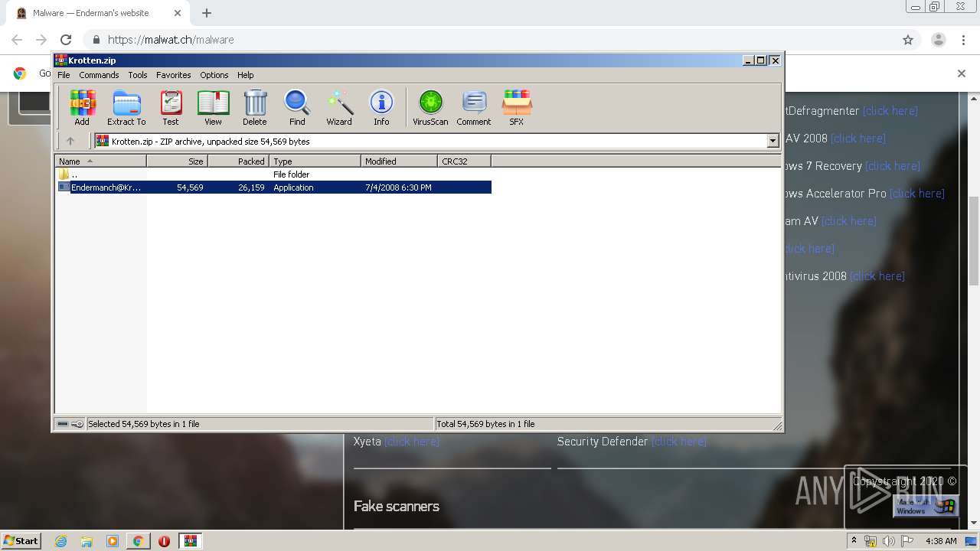Sort files by CRC32 column
This screenshot has width=980, height=551.
[x=464, y=161]
